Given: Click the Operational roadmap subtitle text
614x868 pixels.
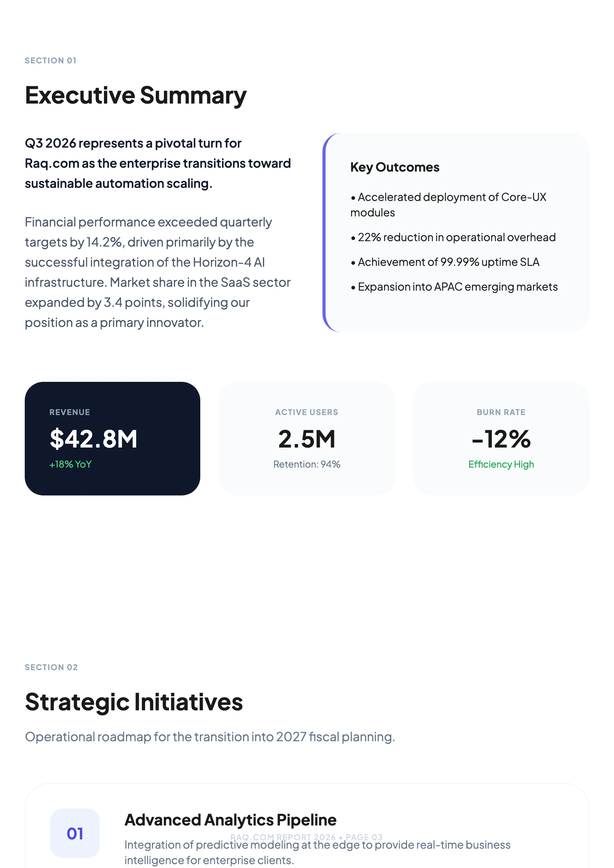Looking at the screenshot, I should (x=210, y=737).
